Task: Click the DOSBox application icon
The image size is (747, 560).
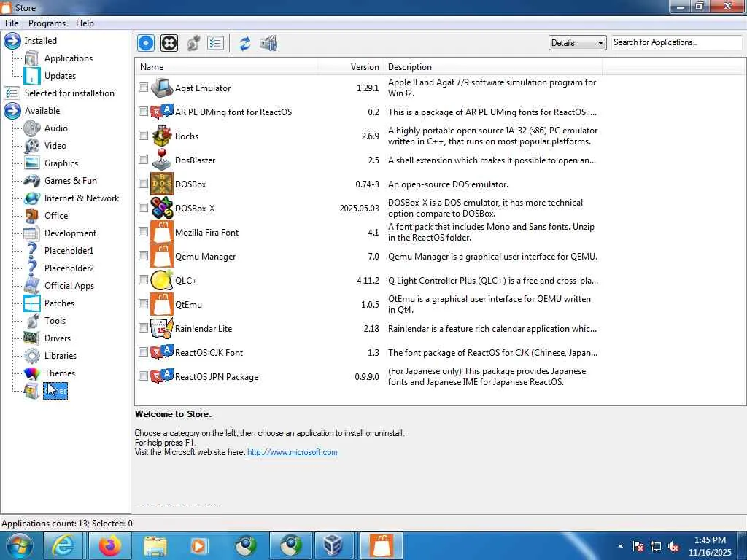Action: point(161,184)
